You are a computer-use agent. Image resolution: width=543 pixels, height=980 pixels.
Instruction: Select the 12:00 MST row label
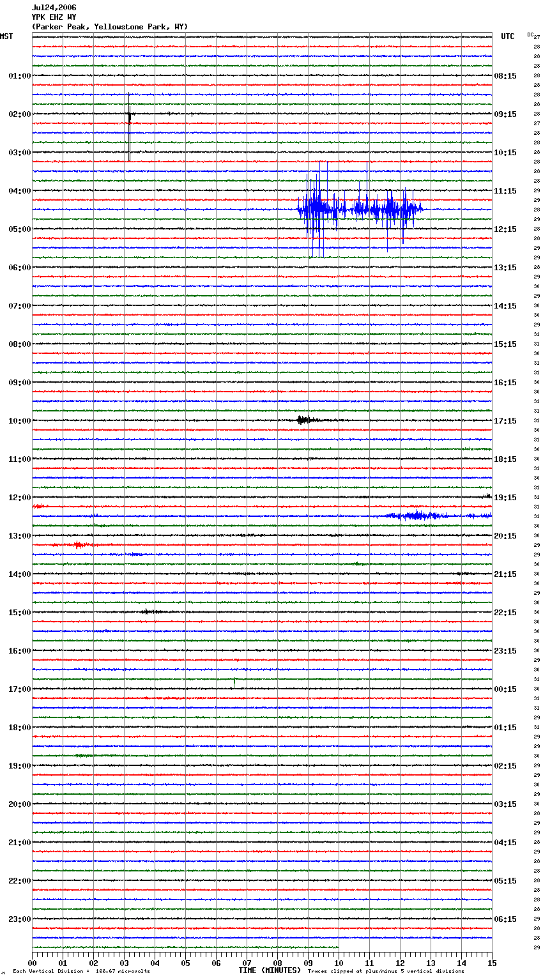click(19, 498)
